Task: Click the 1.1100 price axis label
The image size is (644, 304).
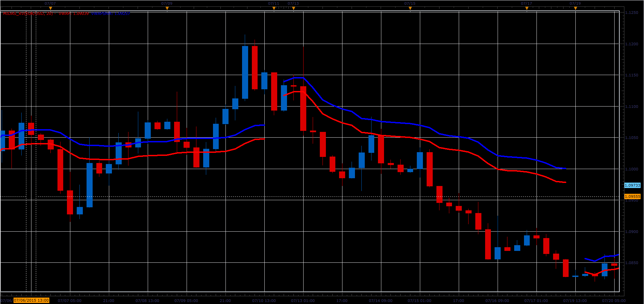Action: tap(631, 107)
